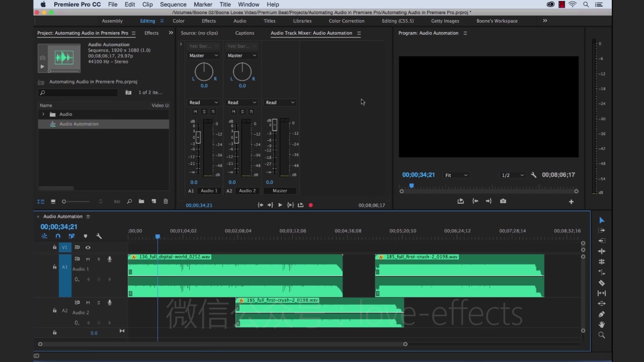Toggle Linked Selection in the timeline
Image resolution: width=644 pixels, height=362 pixels.
pyautogui.click(x=71, y=236)
